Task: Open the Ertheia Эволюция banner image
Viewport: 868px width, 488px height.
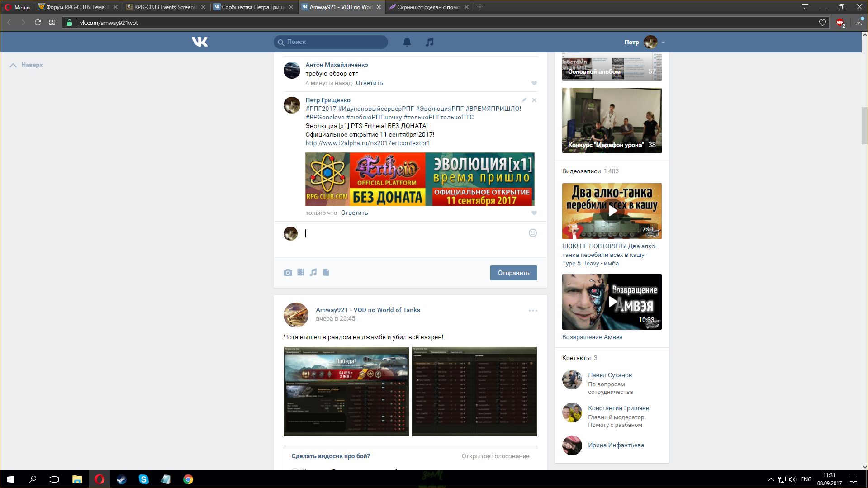Action: click(420, 180)
